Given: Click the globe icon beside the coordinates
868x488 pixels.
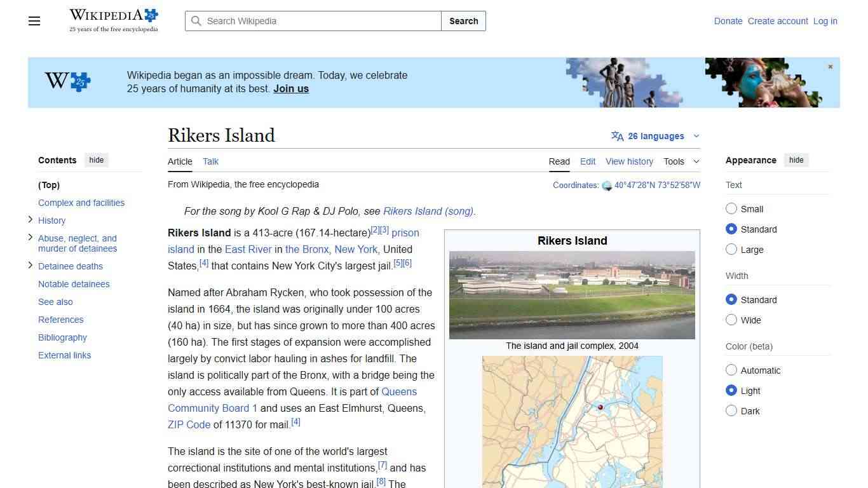Looking at the screenshot, I should coord(606,185).
